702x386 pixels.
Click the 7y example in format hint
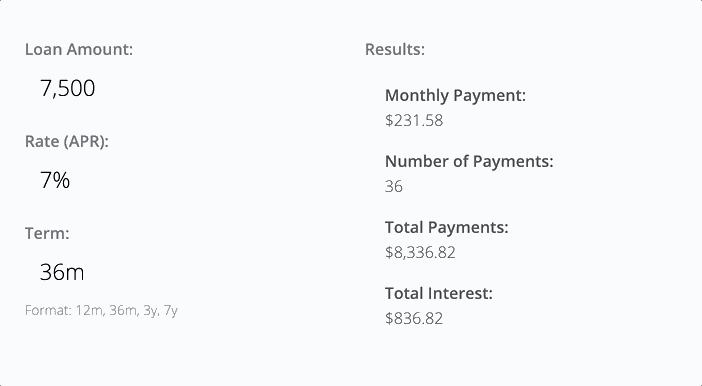(x=171, y=311)
